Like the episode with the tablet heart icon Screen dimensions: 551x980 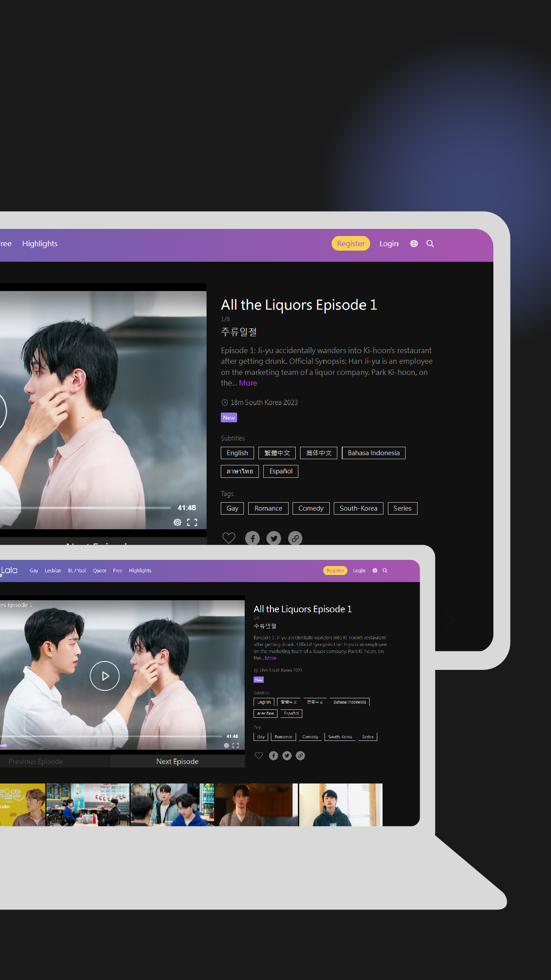pyautogui.click(x=229, y=538)
